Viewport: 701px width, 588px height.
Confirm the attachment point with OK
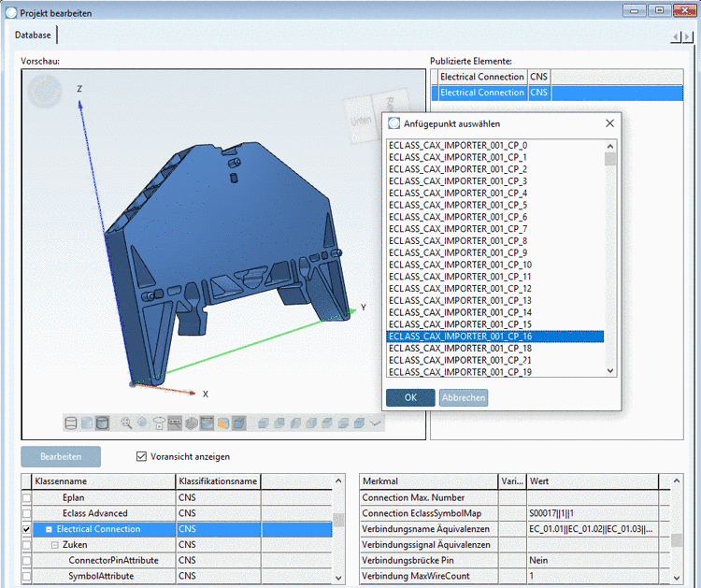pos(410,397)
